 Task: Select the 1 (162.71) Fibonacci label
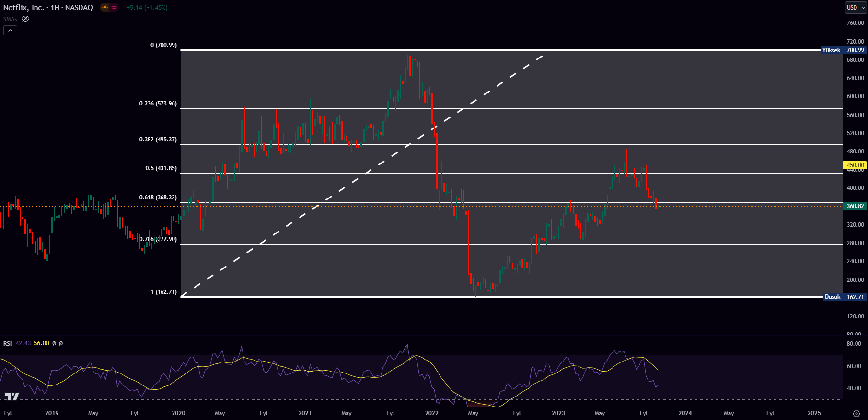pos(163,292)
